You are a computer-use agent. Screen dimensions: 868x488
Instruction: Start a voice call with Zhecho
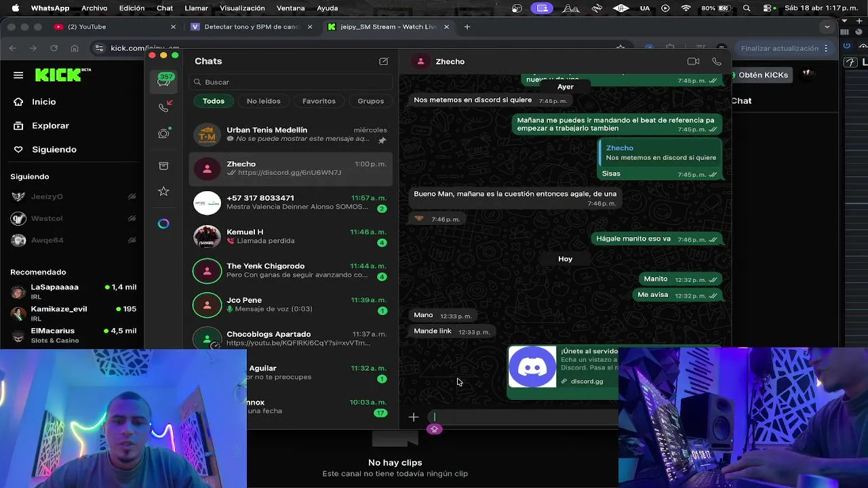717,61
